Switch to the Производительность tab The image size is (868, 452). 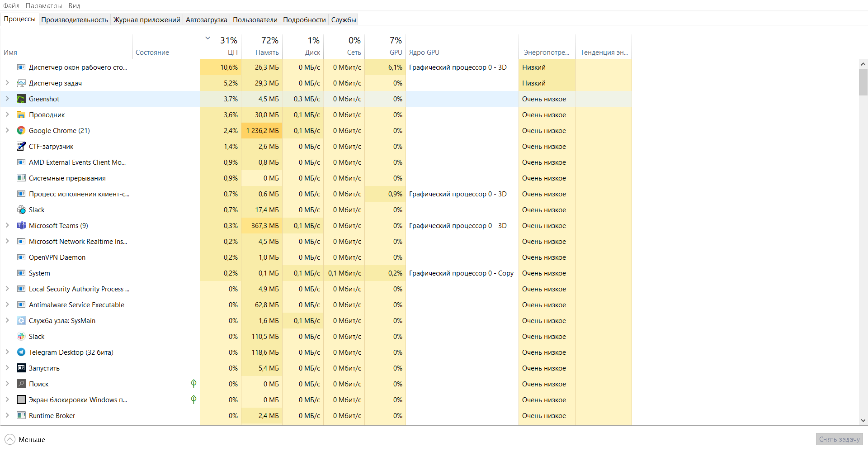pyautogui.click(x=75, y=20)
